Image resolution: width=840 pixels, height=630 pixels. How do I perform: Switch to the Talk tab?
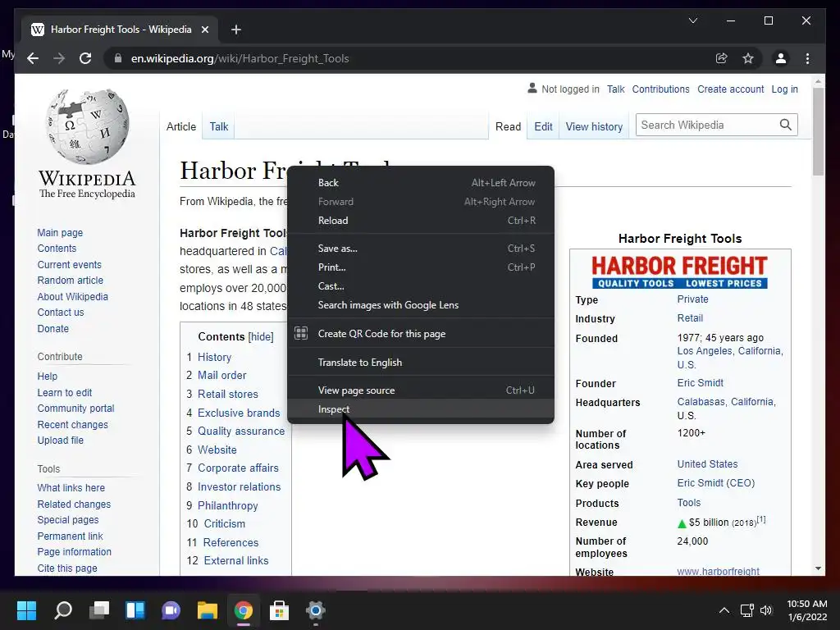(x=218, y=126)
